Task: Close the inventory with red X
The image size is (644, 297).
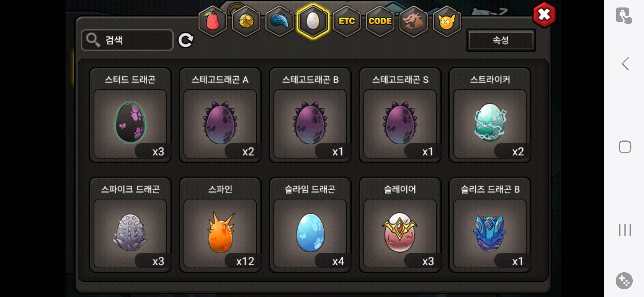Action: tap(544, 15)
